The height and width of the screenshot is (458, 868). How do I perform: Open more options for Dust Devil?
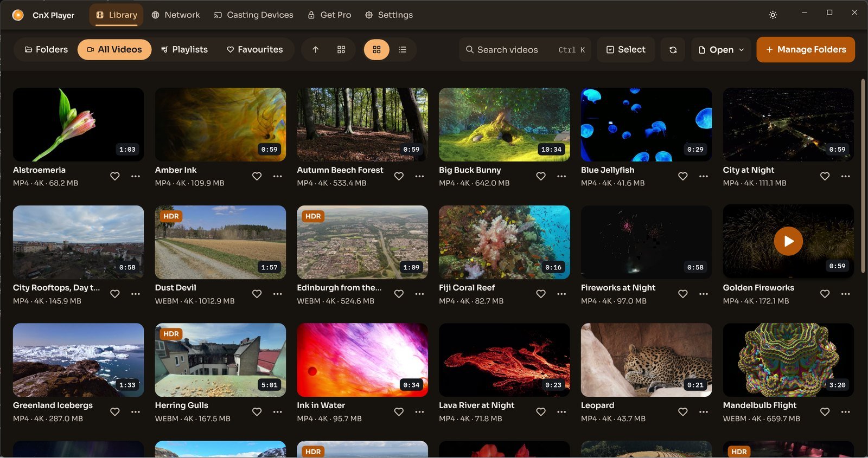tap(278, 294)
